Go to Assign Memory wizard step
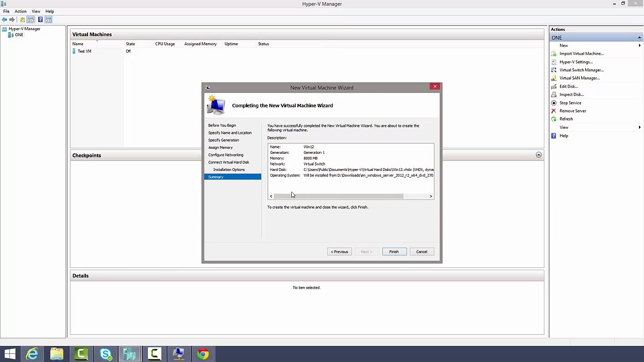The width and height of the screenshot is (644, 362). (x=220, y=148)
